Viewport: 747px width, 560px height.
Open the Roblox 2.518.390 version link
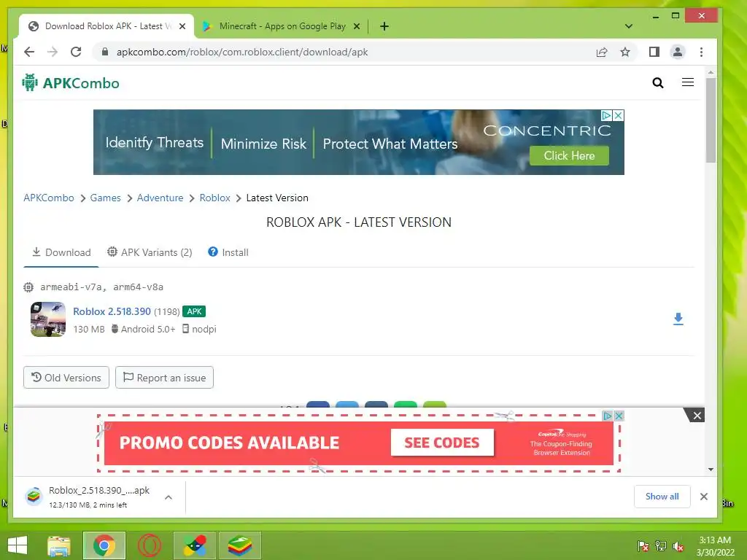click(x=112, y=311)
